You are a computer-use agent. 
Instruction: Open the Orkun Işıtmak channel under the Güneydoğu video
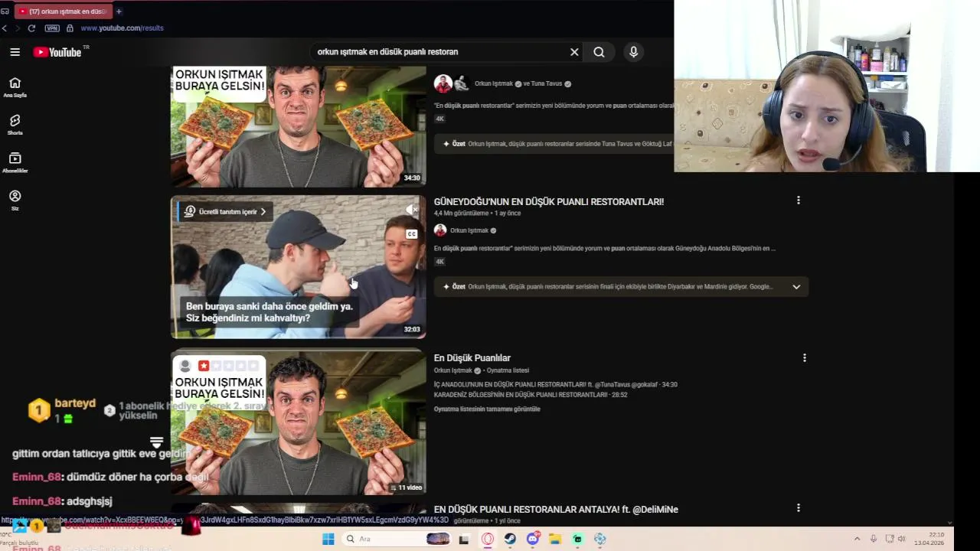pyautogui.click(x=469, y=230)
